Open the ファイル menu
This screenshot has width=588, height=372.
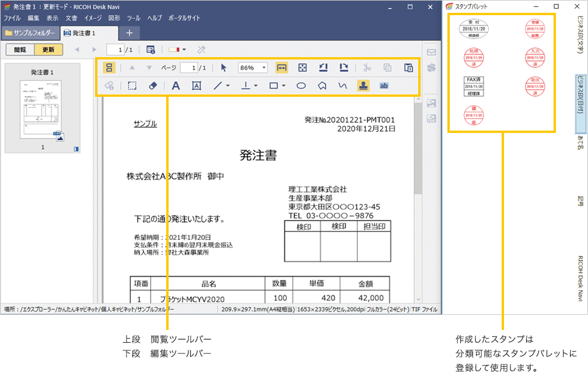12,18
